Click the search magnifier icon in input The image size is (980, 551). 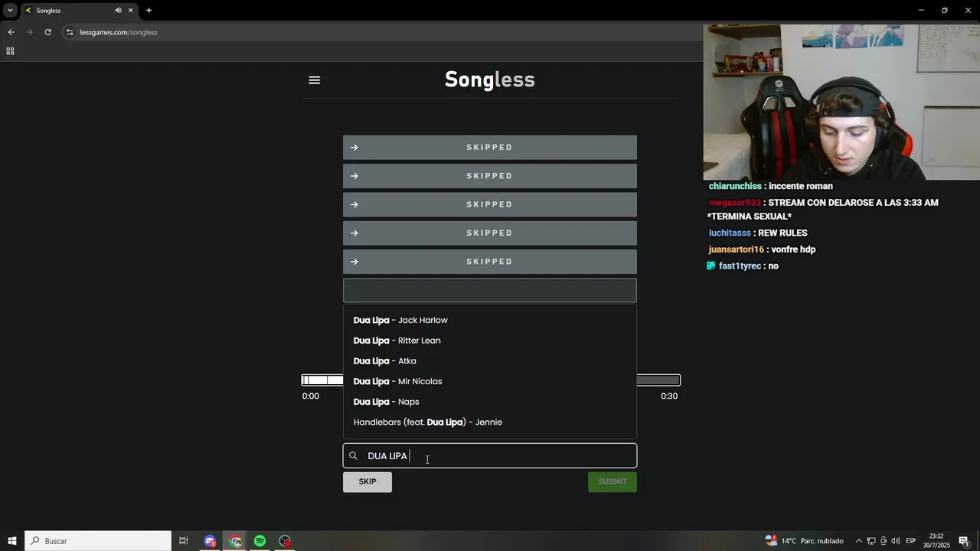click(x=353, y=456)
